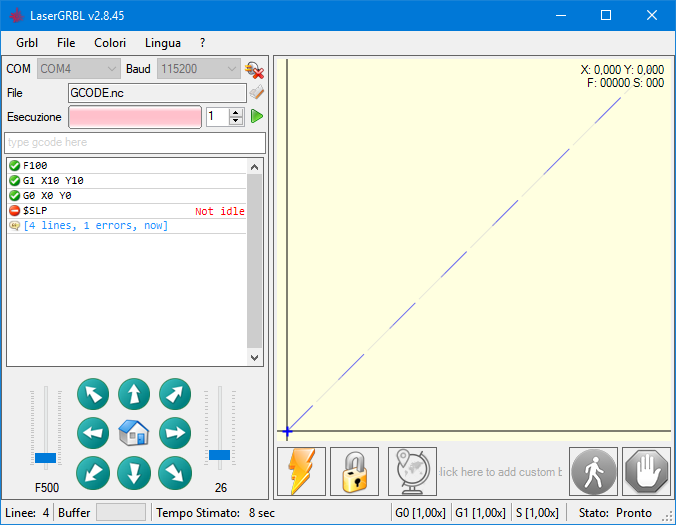Image resolution: width=676 pixels, height=525 pixels.
Task: Jog left with the west arrow button
Action: click(x=93, y=433)
